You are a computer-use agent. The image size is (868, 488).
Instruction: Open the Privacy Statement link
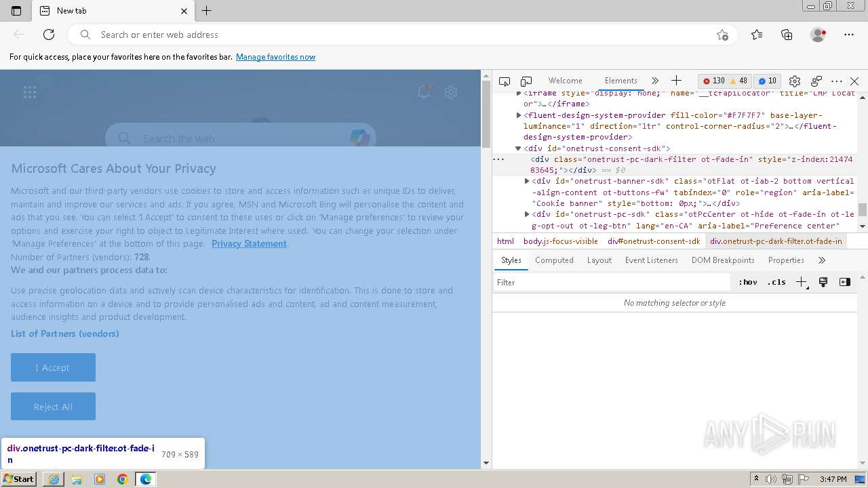click(x=249, y=244)
